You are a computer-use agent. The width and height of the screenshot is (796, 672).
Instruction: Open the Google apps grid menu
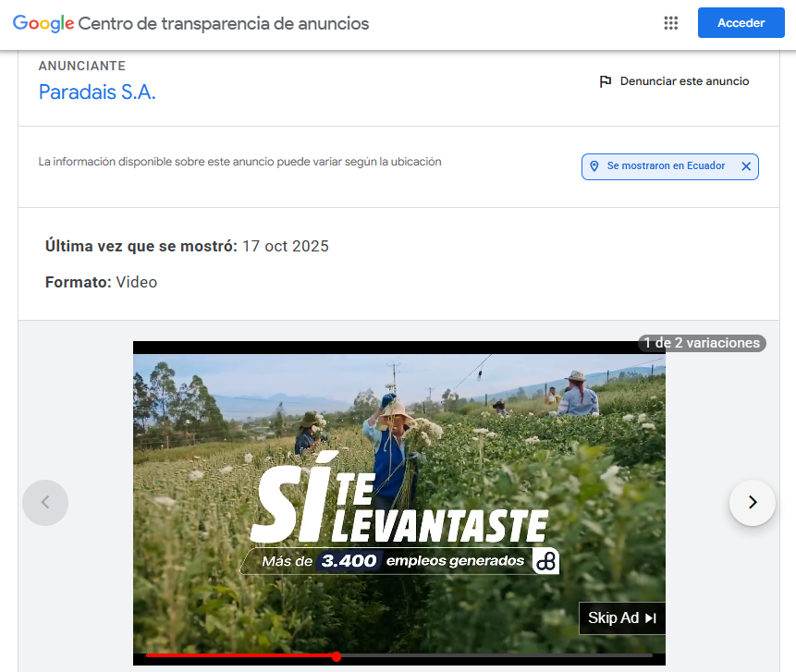click(x=670, y=23)
